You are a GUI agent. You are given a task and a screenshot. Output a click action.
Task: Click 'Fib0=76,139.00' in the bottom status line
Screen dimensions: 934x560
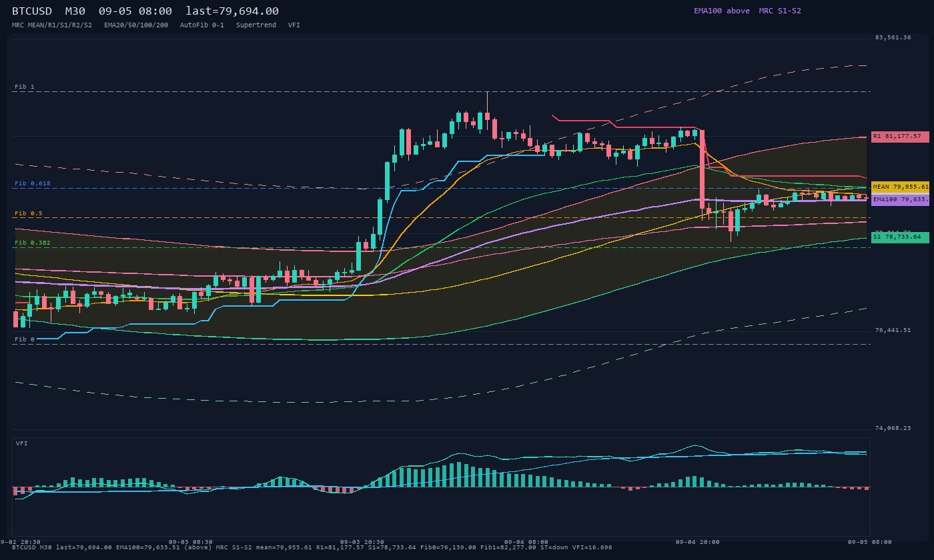[448, 547]
